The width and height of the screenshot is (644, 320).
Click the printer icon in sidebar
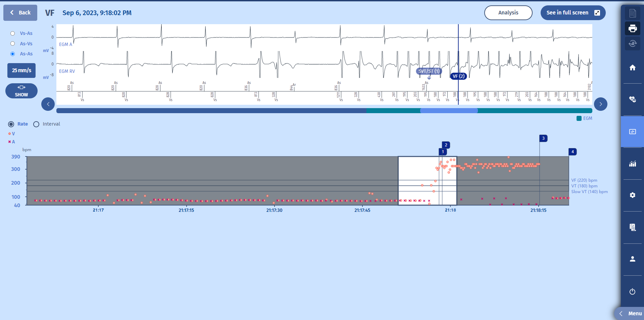[x=632, y=29]
